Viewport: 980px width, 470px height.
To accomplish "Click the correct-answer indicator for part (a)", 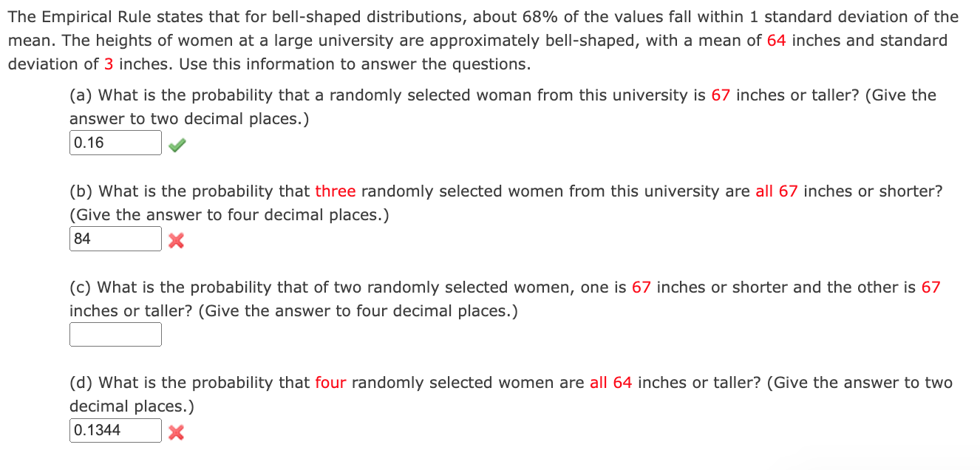I will click(x=176, y=146).
